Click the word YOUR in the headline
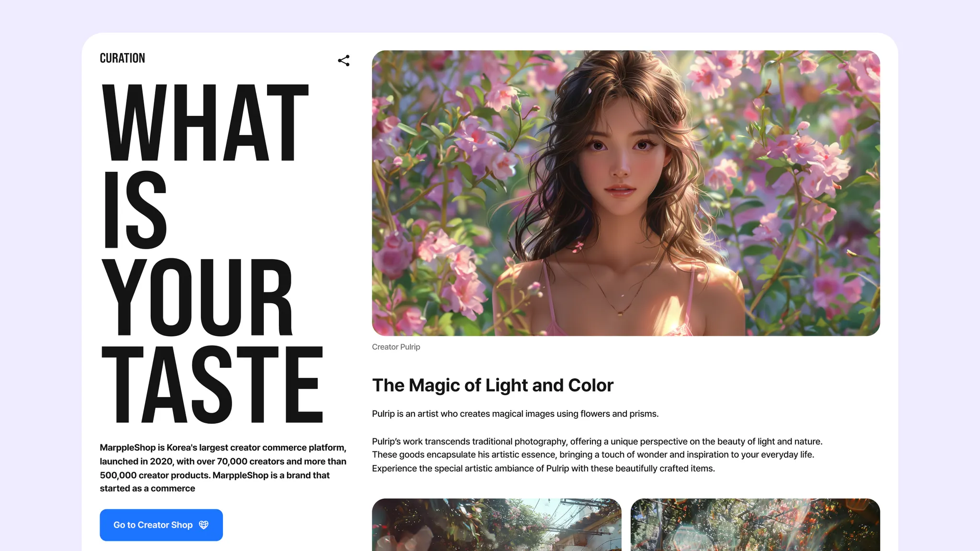Image resolution: width=980 pixels, height=551 pixels. click(197, 298)
